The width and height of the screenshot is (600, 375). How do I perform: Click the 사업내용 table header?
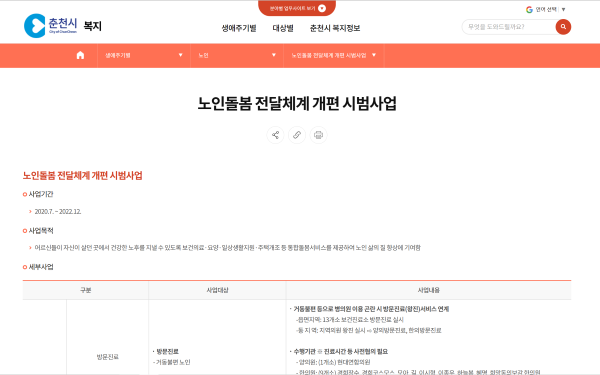[x=429, y=290]
